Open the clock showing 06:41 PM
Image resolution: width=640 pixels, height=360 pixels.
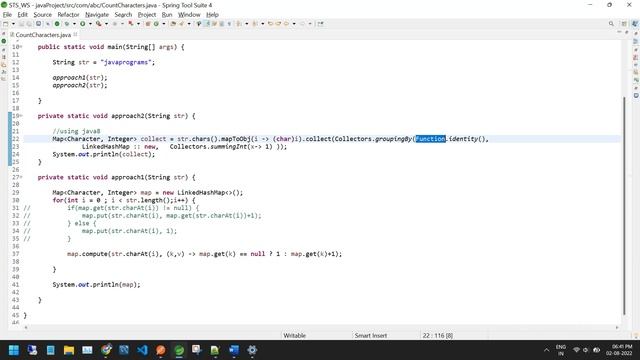click(x=619, y=350)
